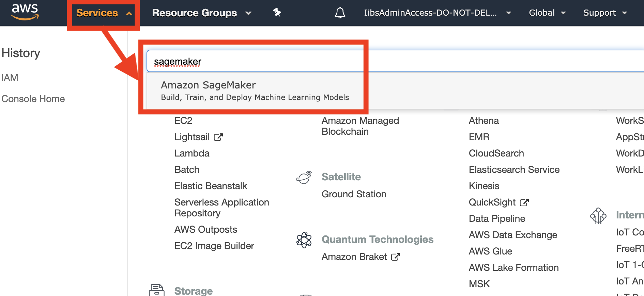644x296 pixels.
Task: Select the Amazon SageMaker search result
Action: pos(255,91)
